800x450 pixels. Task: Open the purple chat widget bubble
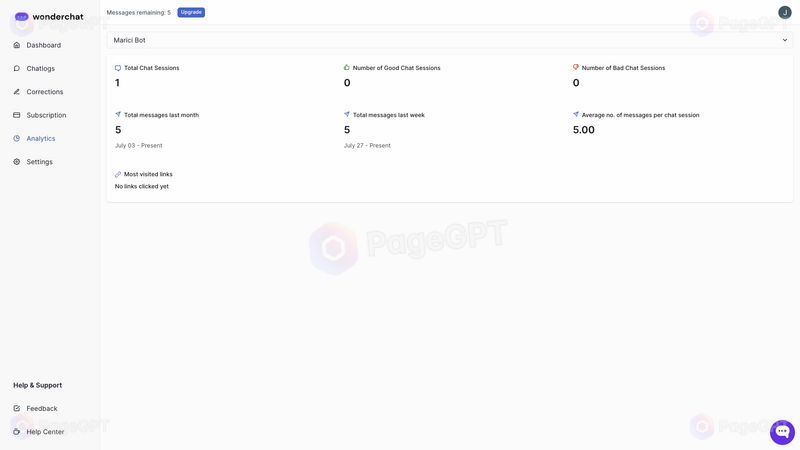point(782,432)
